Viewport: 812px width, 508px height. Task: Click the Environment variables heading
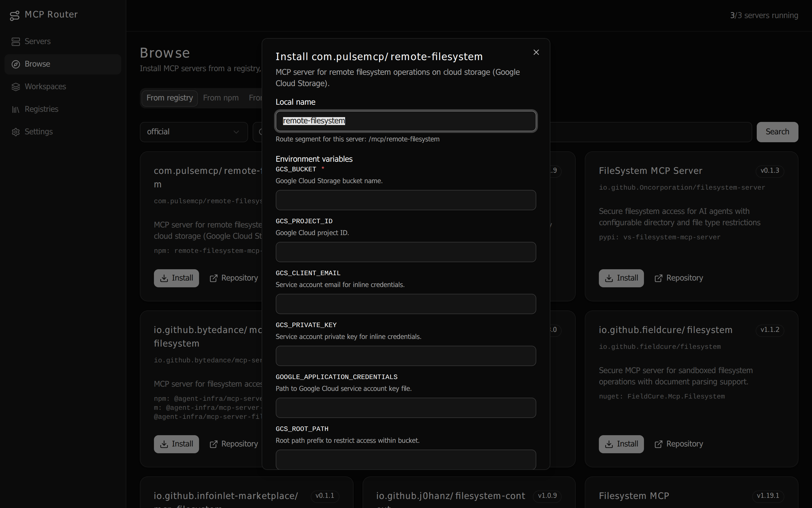coord(314,159)
